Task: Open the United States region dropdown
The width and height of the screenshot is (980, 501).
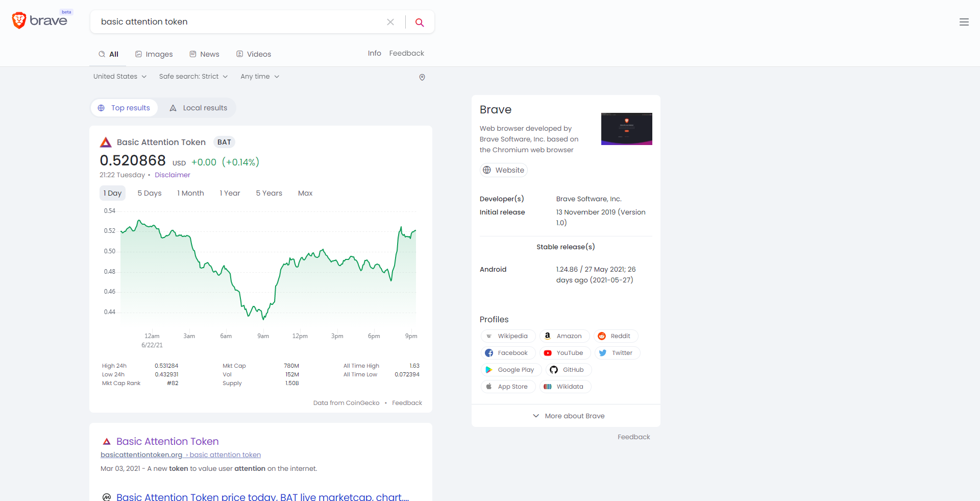Action: [120, 77]
